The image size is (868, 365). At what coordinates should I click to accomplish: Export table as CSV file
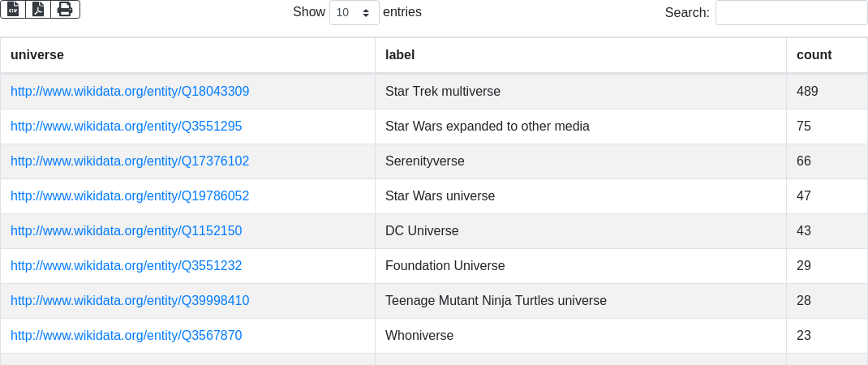[13, 10]
